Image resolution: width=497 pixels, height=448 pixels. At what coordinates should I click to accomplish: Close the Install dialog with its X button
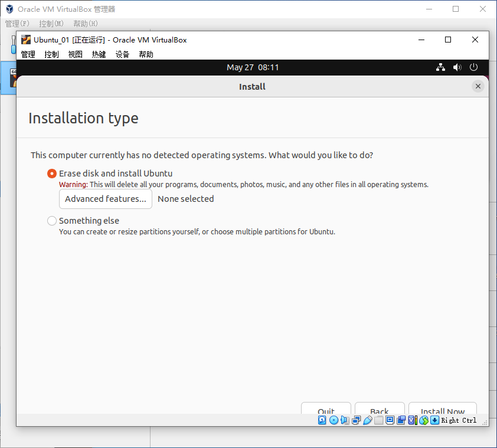click(478, 86)
